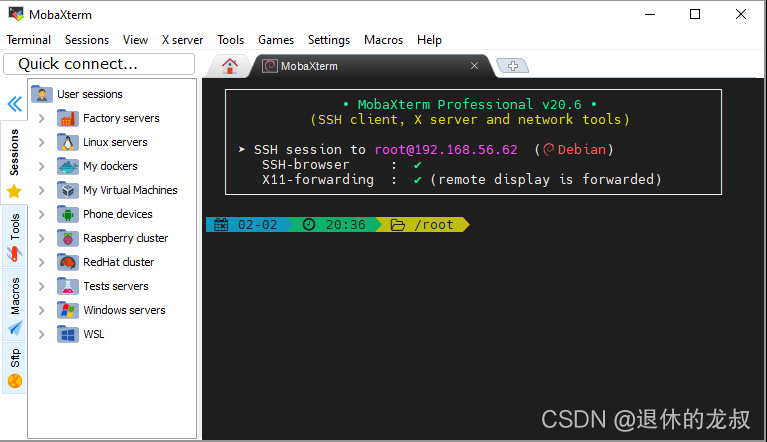
Task: Open the Settings menu
Action: click(x=329, y=40)
